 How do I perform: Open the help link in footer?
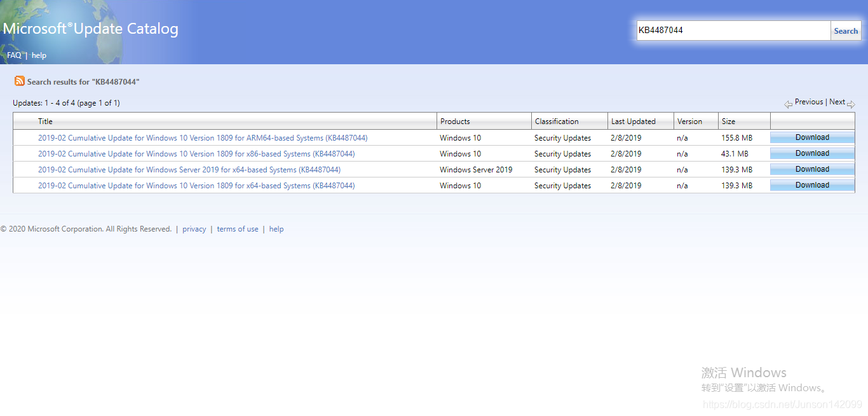click(x=276, y=229)
